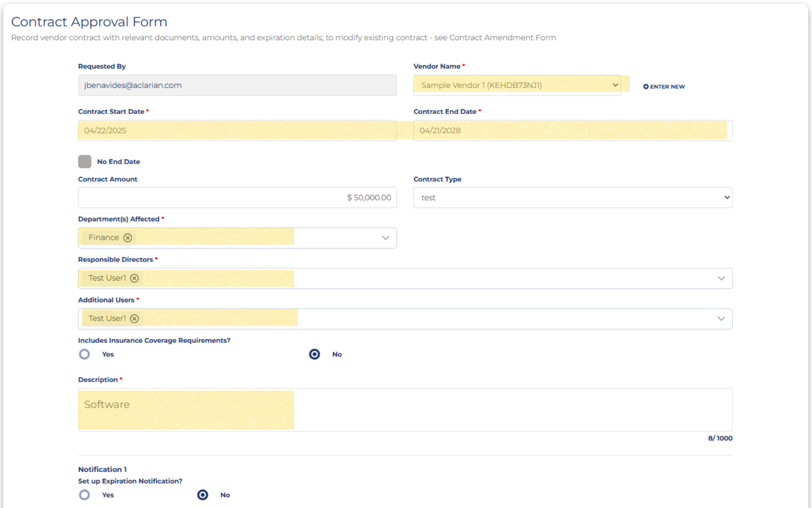
Task: Expand the Responsible Directors chevron
Action: click(x=721, y=278)
